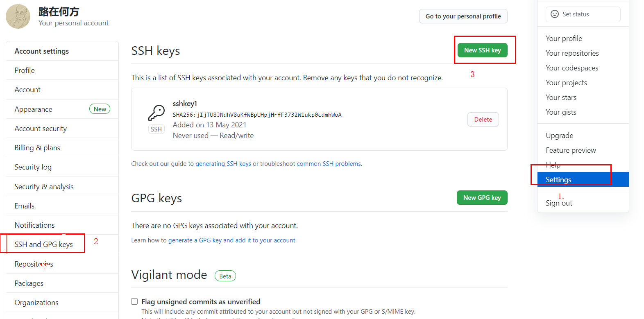Follow the generate a GPG key link
Image resolution: width=644 pixels, height=319 pixels.
[232, 240]
